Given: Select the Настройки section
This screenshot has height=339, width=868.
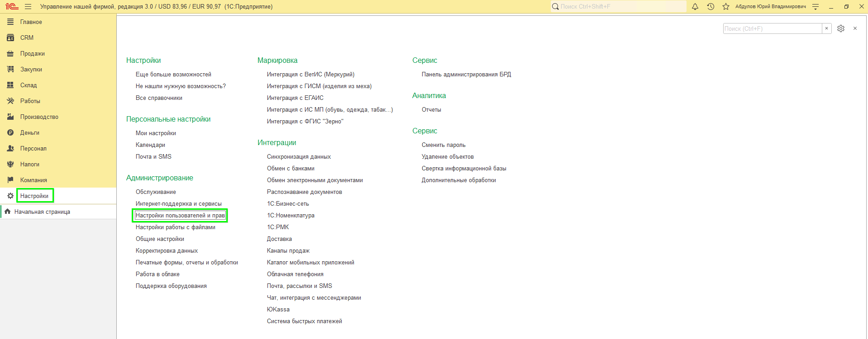Looking at the screenshot, I should coord(34,196).
